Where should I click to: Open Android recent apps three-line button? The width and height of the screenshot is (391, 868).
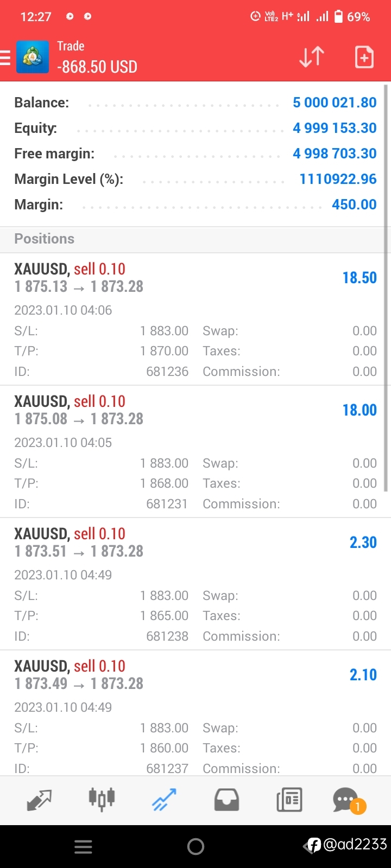[x=83, y=847]
